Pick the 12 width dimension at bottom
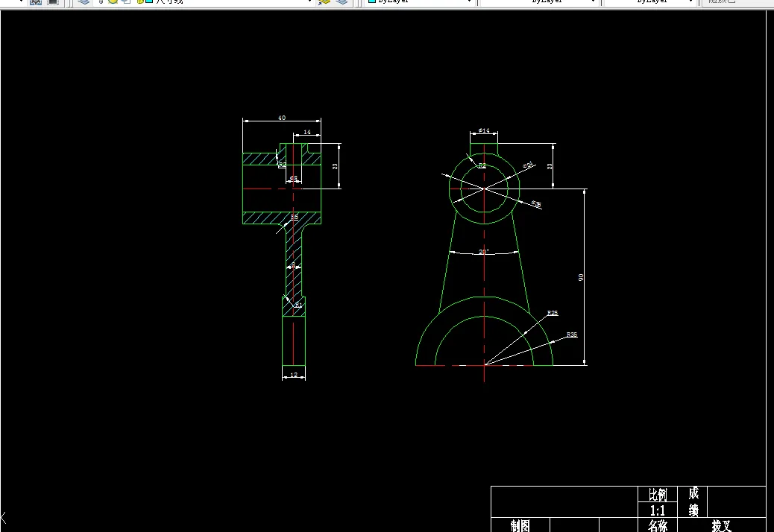The width and height of the screenshot is (774, 532). click(x=294, y=376)
